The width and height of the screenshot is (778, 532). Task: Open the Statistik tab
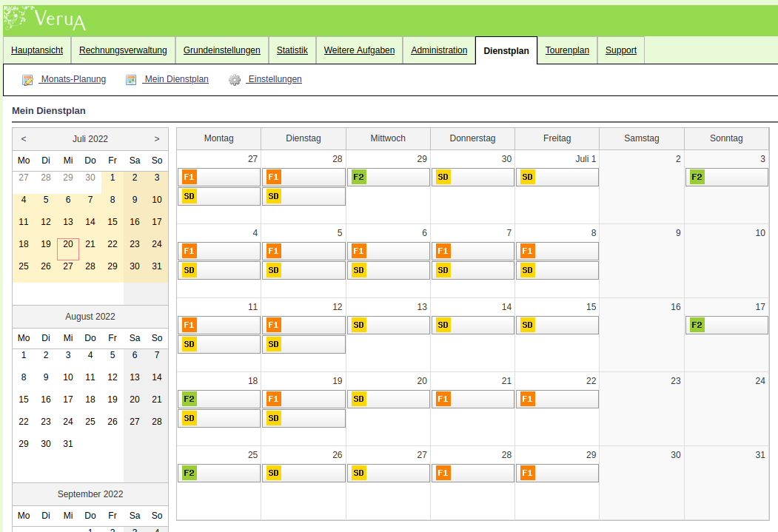pyautogui.click(x=292, y=50)
